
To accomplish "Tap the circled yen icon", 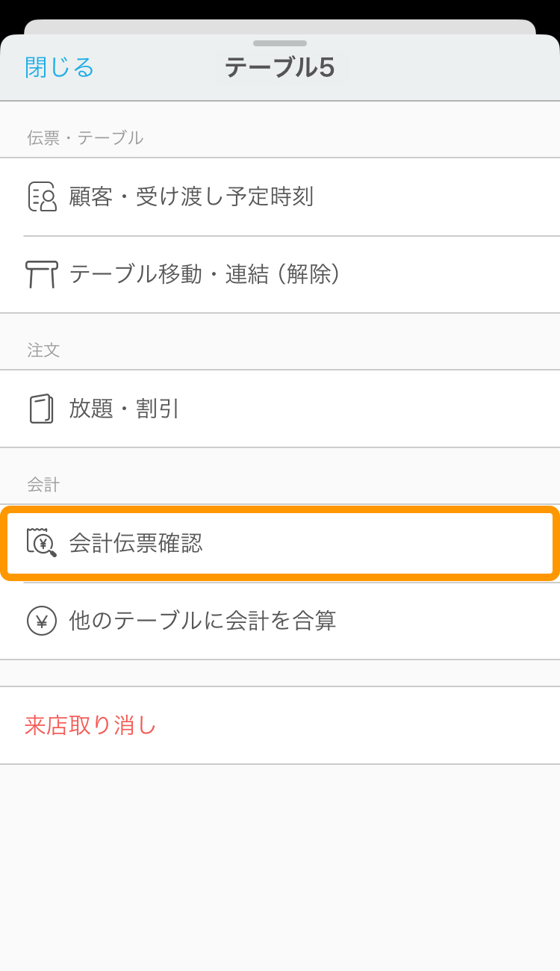I will pos(42,620).
